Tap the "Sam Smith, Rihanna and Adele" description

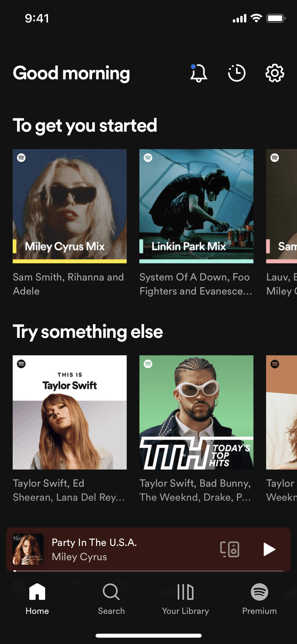[68, 284]
